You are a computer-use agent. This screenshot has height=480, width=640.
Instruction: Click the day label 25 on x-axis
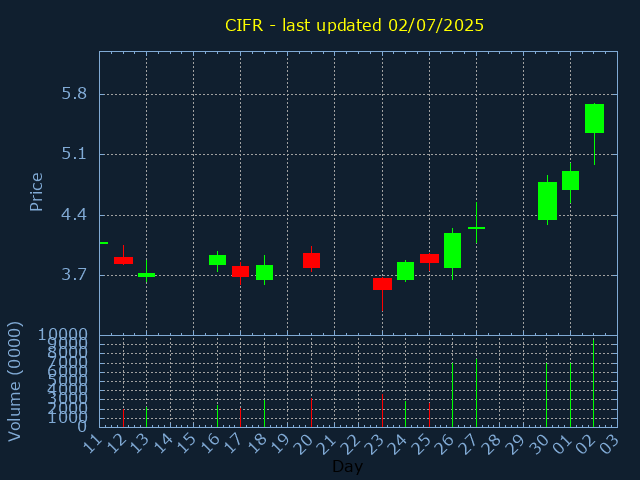point(422,444)
